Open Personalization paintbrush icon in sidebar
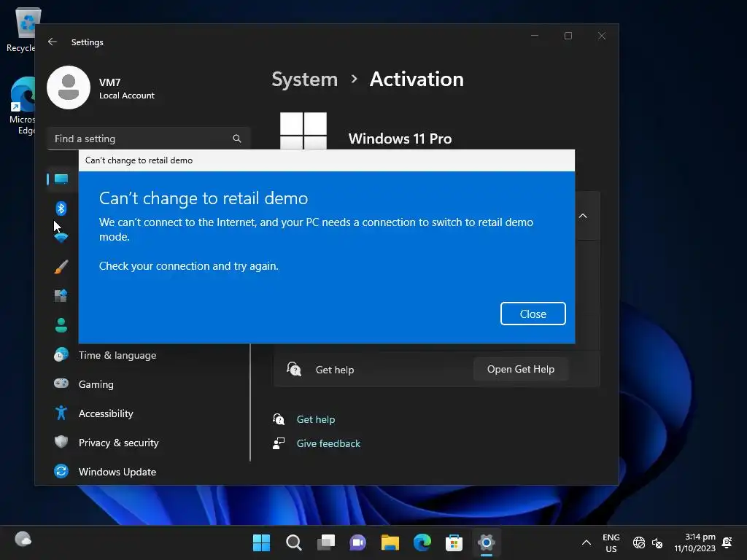The width and height of the screenshot is (747, 560). (x=61, y=267)
